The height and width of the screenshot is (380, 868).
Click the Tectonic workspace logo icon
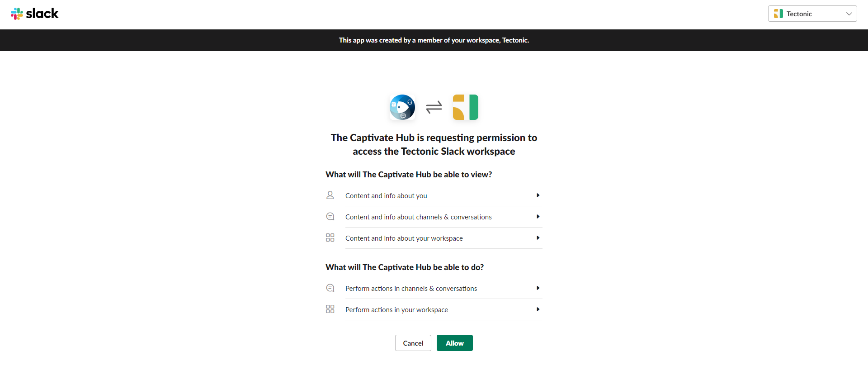pyautogui.click(x=465, y=107)
